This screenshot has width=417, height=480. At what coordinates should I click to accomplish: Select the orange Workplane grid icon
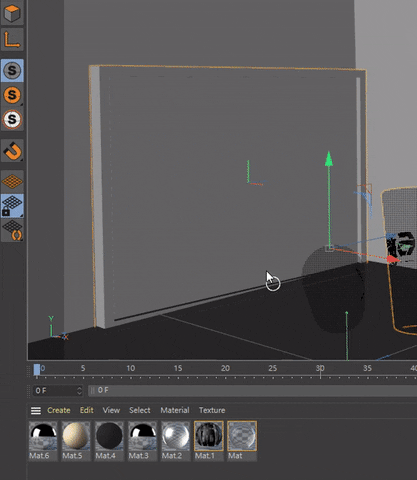12,182
